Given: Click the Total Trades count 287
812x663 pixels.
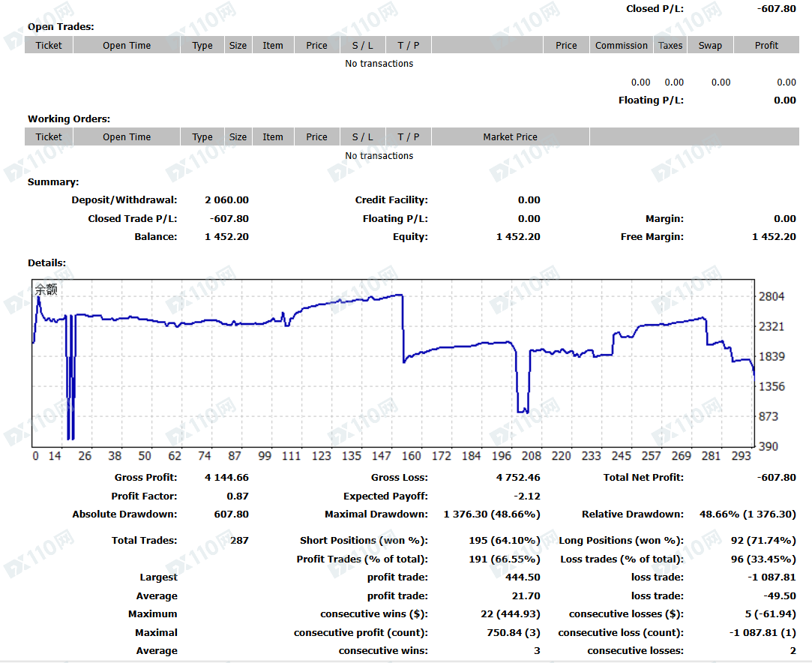Looking at the screenshot, I should (x=239, y=540).
